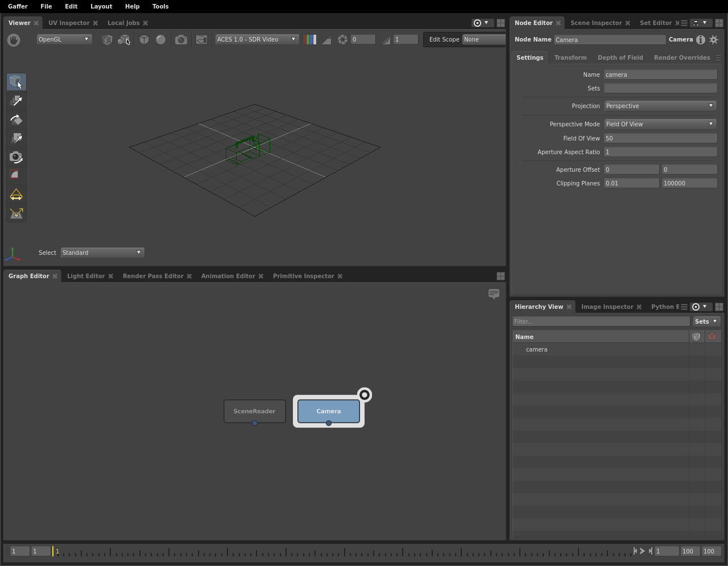This screenshot has height=566, width=728.
Task: Open the Perspective Mode dropdown
Action: pos(660,124)
